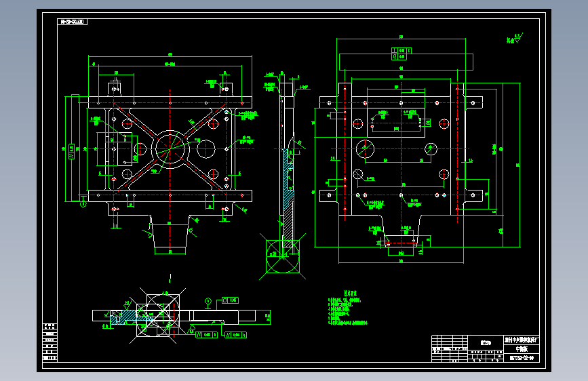Select the material cell in the title block
This screenshot has width=588, height=381.
(x=486, y=343)
